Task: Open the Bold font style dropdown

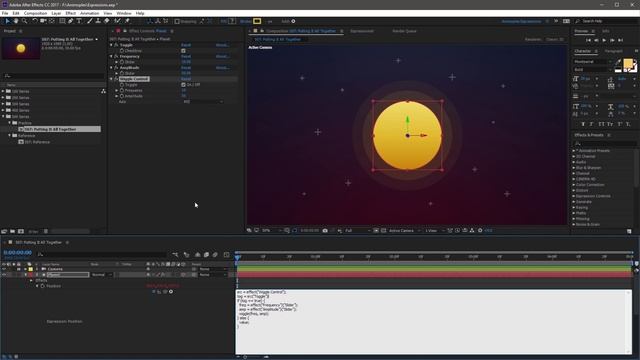Action: tap(593, 70)
